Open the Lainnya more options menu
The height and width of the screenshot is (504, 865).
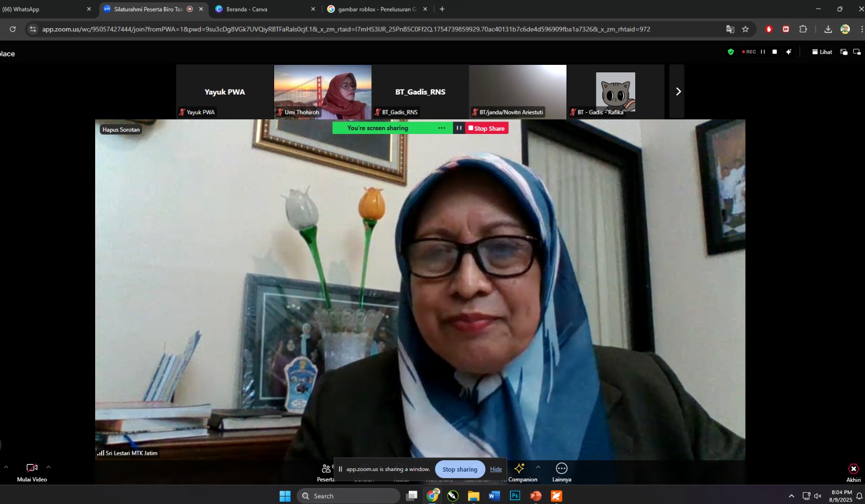pyautogui.click(x=562, y=469)
